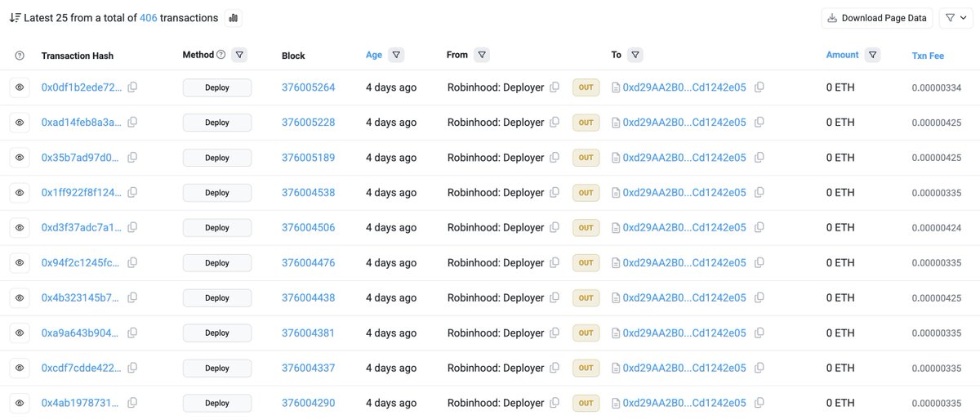This screenshot has height=420, width=980.
Task: Copy To address in block 376005228 row
Action: click(759, 123)
